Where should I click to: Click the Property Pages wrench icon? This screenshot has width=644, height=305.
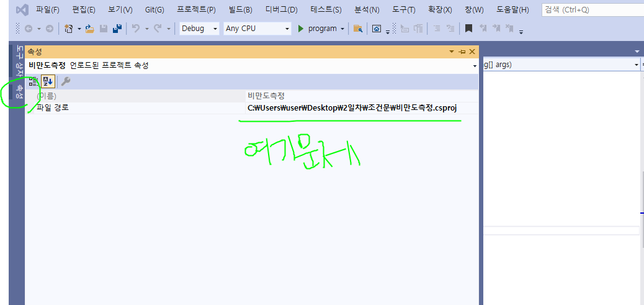pyautogui.click(x=66, y=81)
